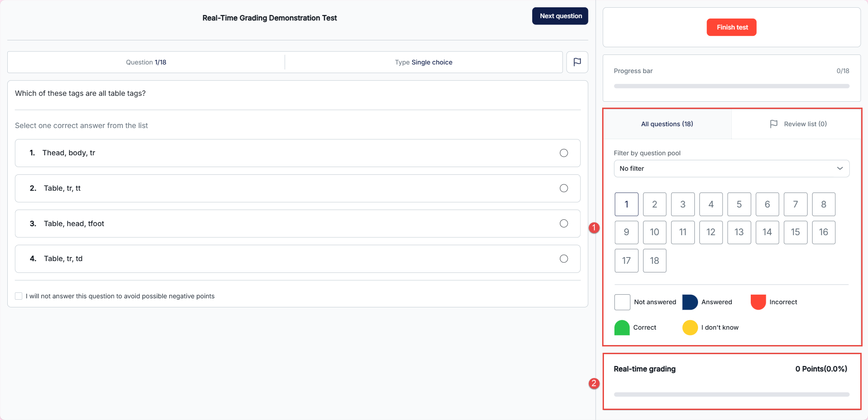Jump to question number 18

(x=654, y=261)
